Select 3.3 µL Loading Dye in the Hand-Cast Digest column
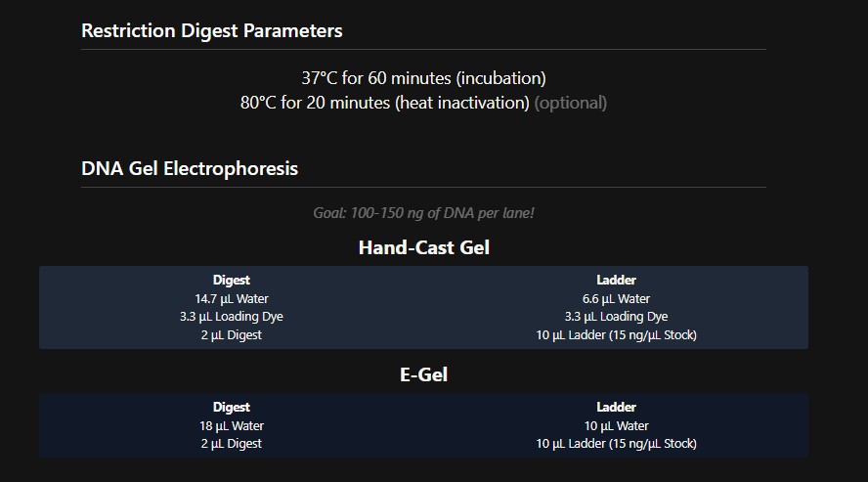868x482 pixels. pyautogui.click(x=232, y=317)
